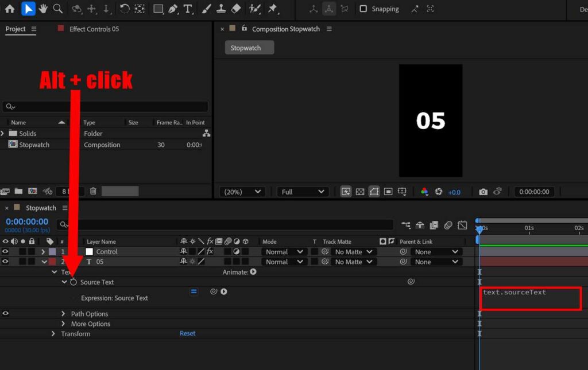Collapse the 05 layer properties
This screenshot has width=588, height=370.
44,262
